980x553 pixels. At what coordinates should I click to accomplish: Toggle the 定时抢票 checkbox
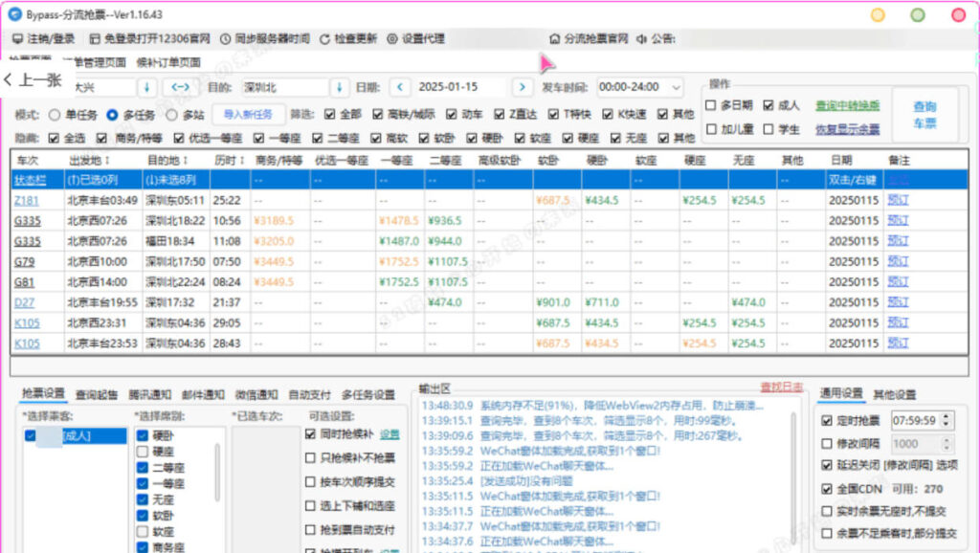coord(827,420)
